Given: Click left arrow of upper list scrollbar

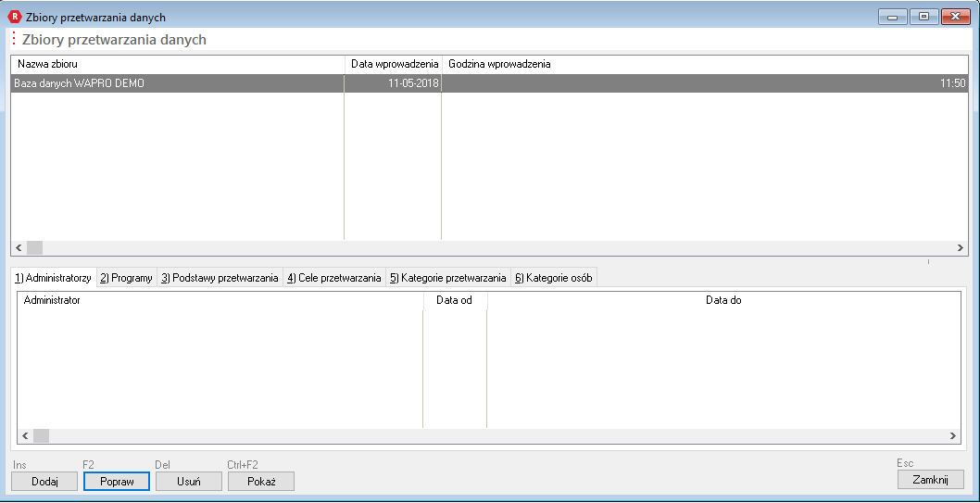Looking at the screenshot, I should pos(19,248).
